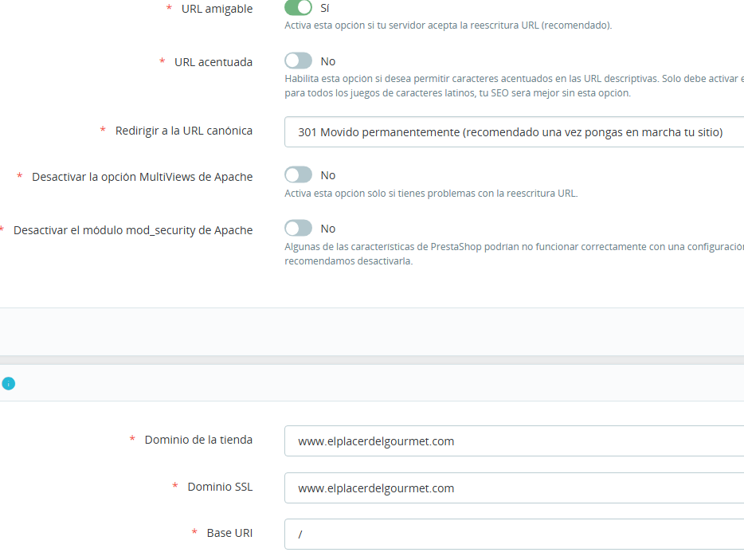The width and height of the screenshot is (744, 560).
Task: Click the 'No' text beside mod_security toggle
Action: click(328, 229)
